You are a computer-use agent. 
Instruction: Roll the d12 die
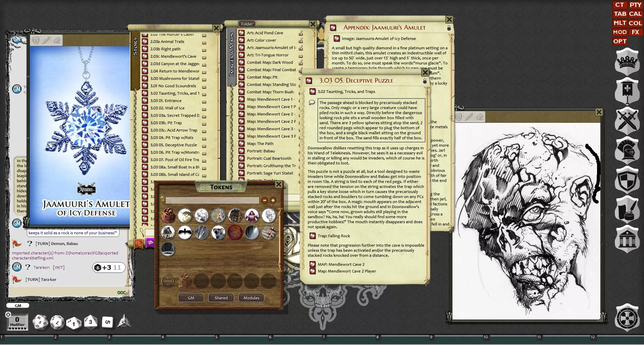click(57, 323)
